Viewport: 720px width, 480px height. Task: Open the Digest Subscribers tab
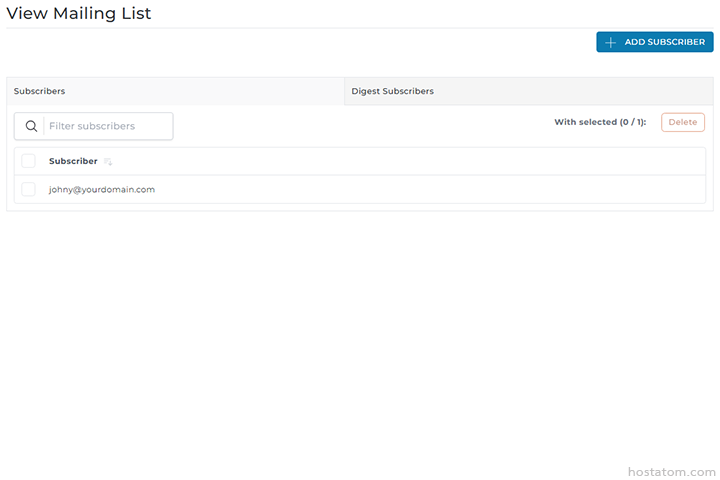392,91
